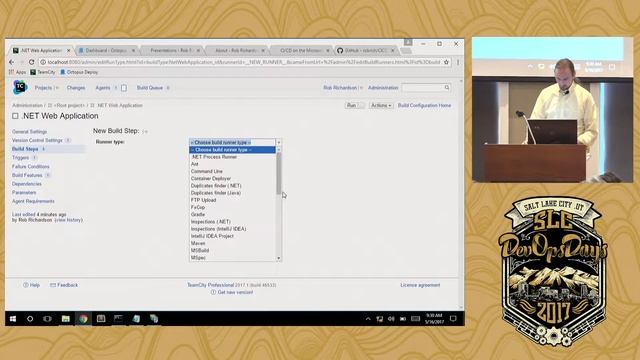Open Version Control Settings in sidebar

(x=37, y=140)
